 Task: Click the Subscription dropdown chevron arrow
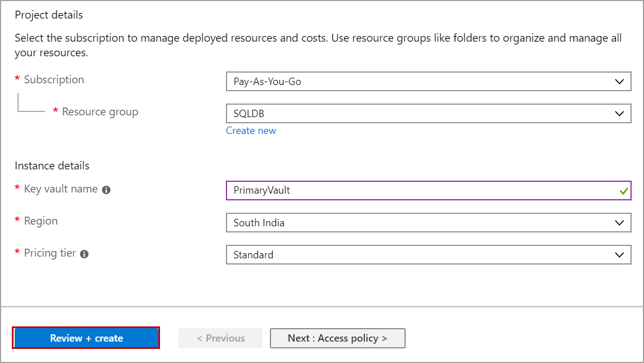tap(620, 81)
